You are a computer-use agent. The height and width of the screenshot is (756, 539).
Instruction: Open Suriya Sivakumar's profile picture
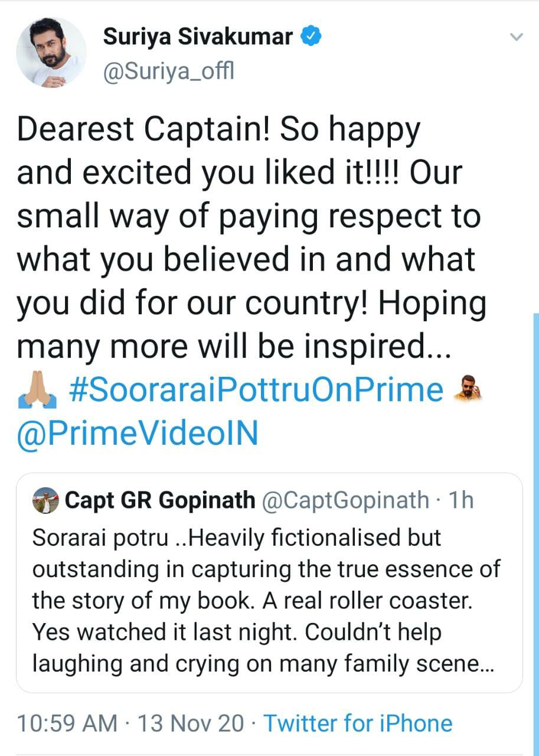(x=51, y=52)
